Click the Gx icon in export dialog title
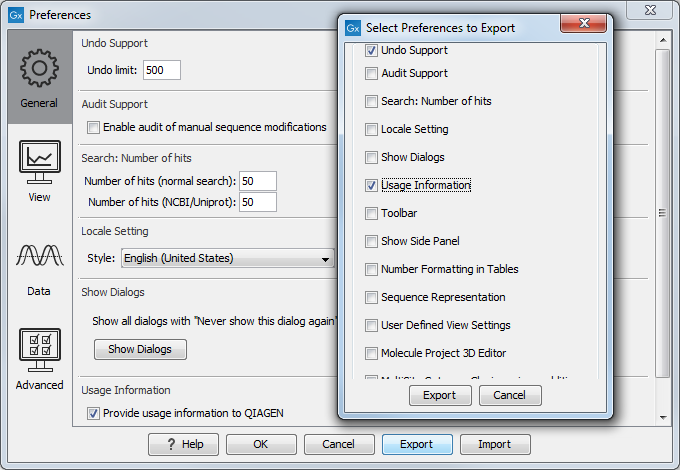Image resolution: width=680 pixels, height=470 pixels. pos(352,28)
